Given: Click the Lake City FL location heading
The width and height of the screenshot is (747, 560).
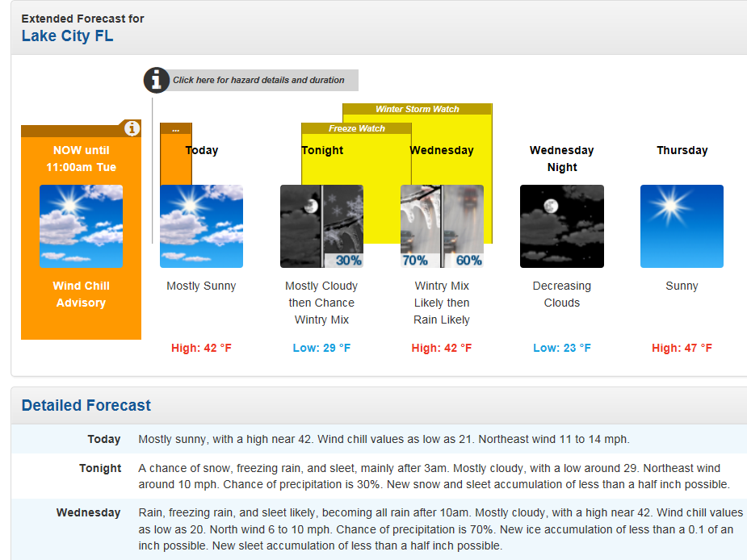Looking at the screenshot, I should (67, 36).
